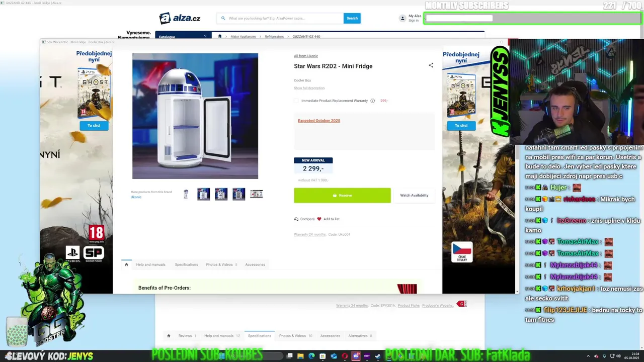Open the Accessories tab in the popup
The image size is (644, 362).
(255, 264)
